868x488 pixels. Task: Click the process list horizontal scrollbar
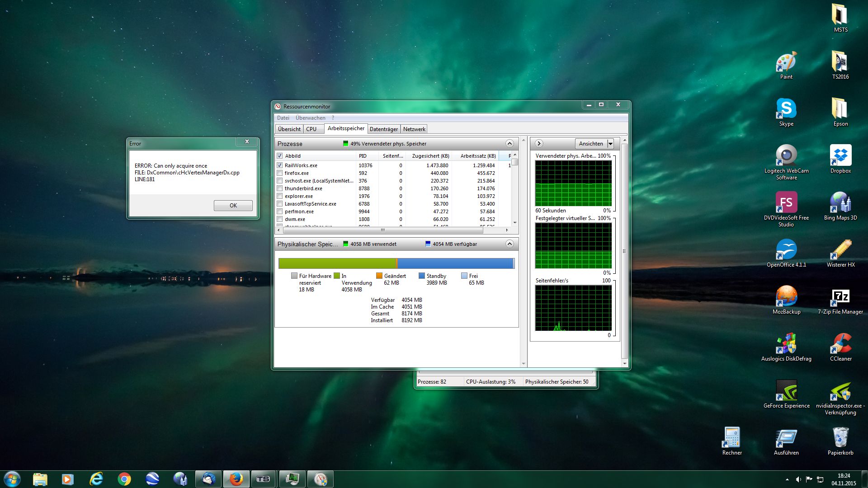382,230
